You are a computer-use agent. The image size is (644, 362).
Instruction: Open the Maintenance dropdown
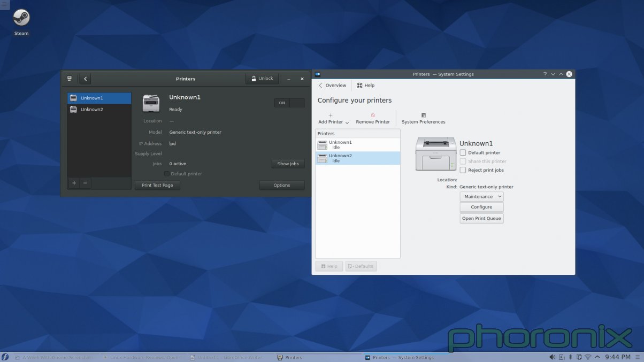click(481, 196)
